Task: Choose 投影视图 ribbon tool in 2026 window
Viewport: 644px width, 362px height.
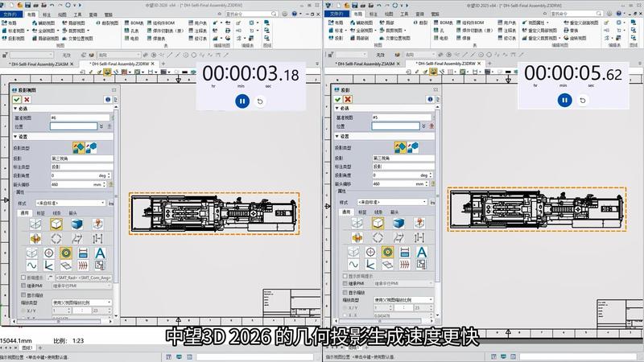Action: 14,38
